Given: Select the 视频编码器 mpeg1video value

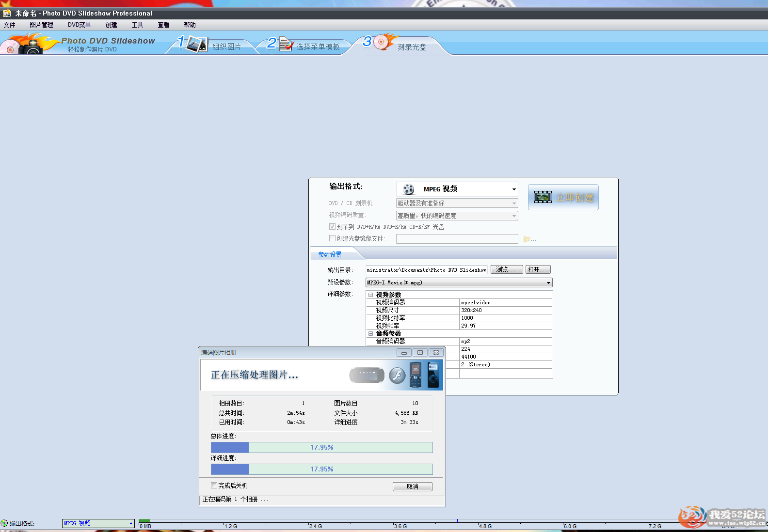Looking at the screenshot, I should [x=506, y=302].
